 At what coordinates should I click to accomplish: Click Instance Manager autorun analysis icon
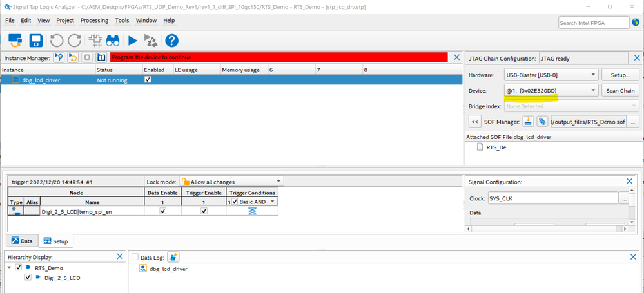click(x=73, y=57)
